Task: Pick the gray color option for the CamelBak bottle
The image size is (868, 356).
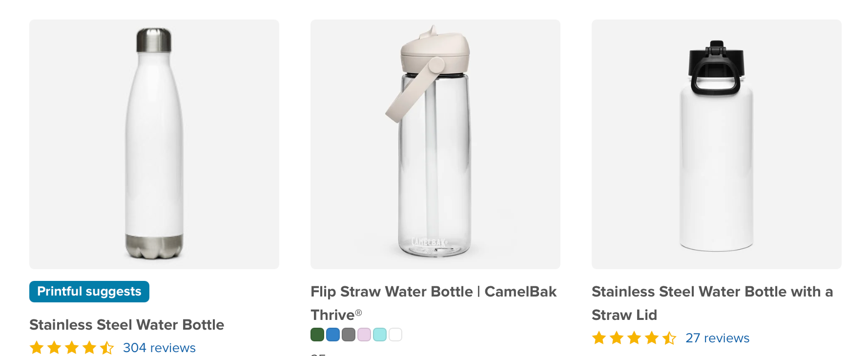Action: click(x=349, y=335)
